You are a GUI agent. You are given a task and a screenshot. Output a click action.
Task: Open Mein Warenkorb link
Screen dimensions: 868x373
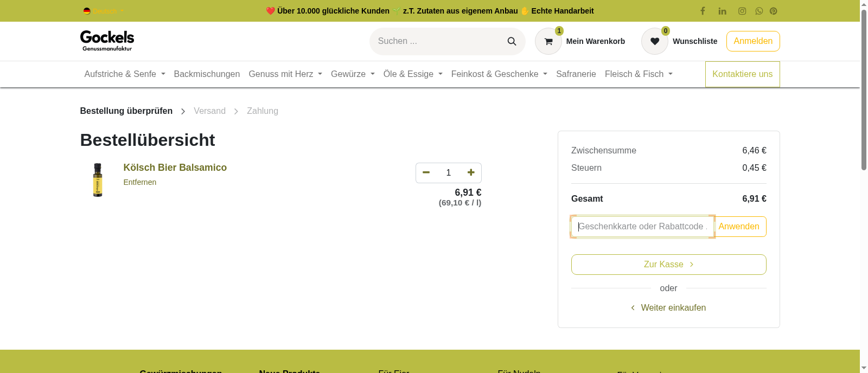[x=596, y=41]
